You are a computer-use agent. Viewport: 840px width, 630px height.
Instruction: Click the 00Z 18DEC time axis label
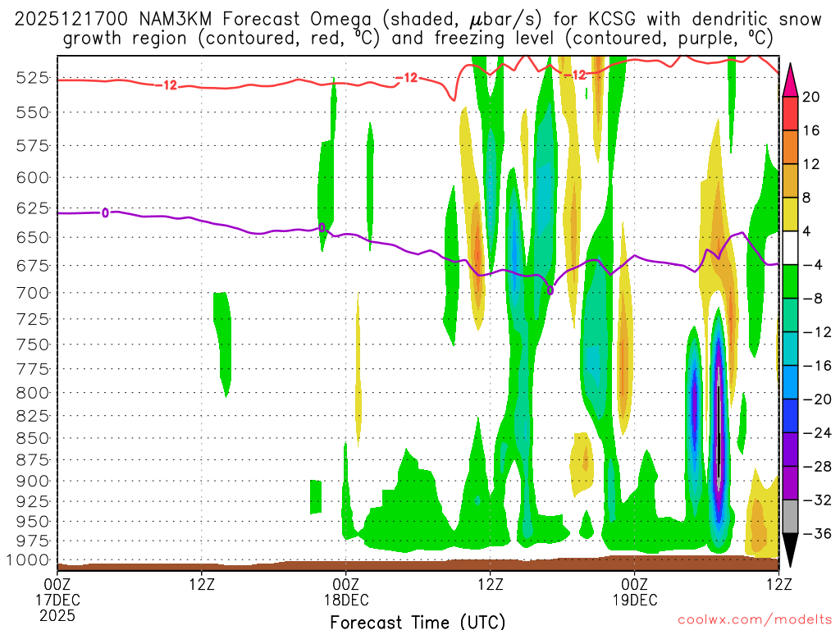click(346, 592)
